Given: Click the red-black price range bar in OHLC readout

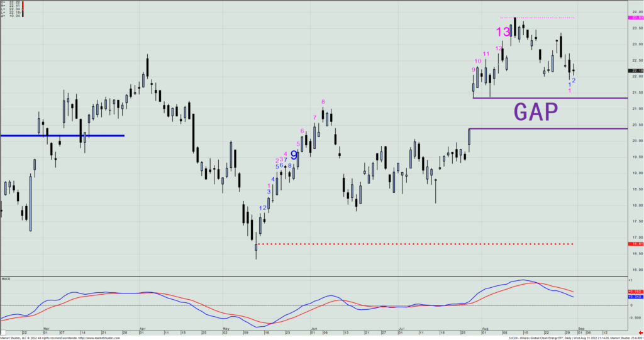Looking at the screenshot, I should [23, 9].
